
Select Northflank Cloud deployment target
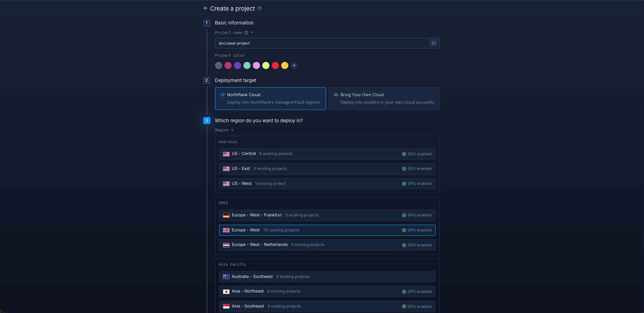[270, 99]
